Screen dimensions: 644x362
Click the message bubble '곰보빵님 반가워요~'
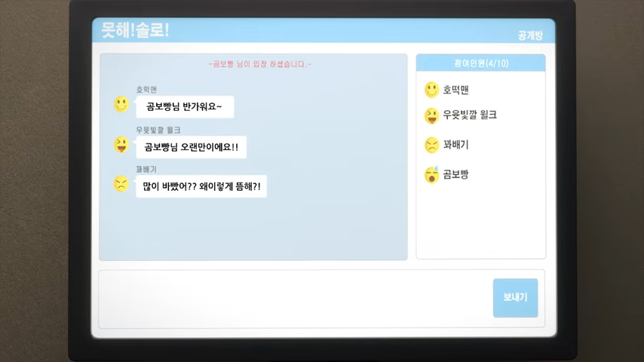tap(185, 107)
